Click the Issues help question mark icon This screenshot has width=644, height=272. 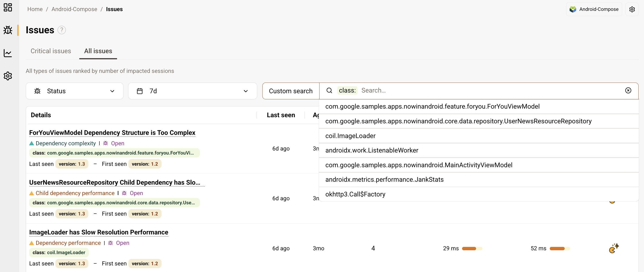pyautogui.click(x=61, y=30)
